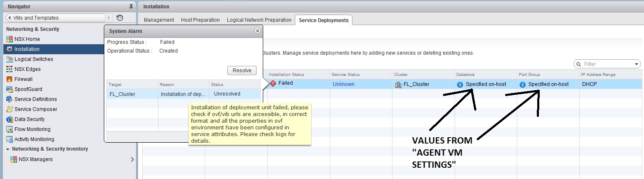This screenshot has height=179, width=644.
Task: Click the NSX Edges icon
Action: click(x=10, y=69)
